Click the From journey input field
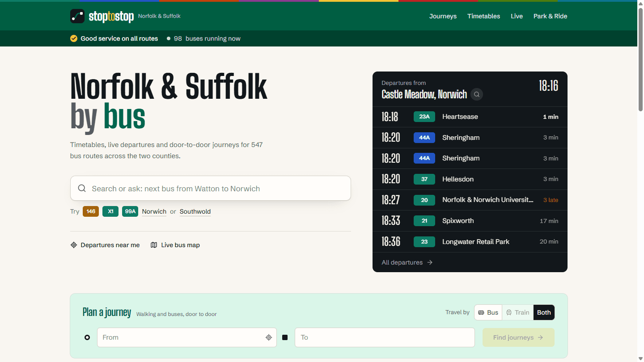The height and width of the screenshot is (362, 644). [187, 337]
